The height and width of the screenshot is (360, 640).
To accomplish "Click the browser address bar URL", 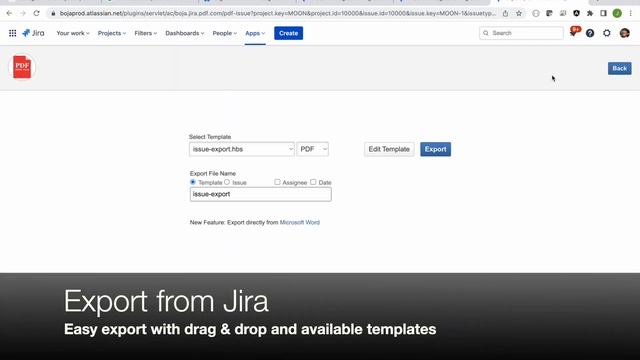I will point(278,13).
